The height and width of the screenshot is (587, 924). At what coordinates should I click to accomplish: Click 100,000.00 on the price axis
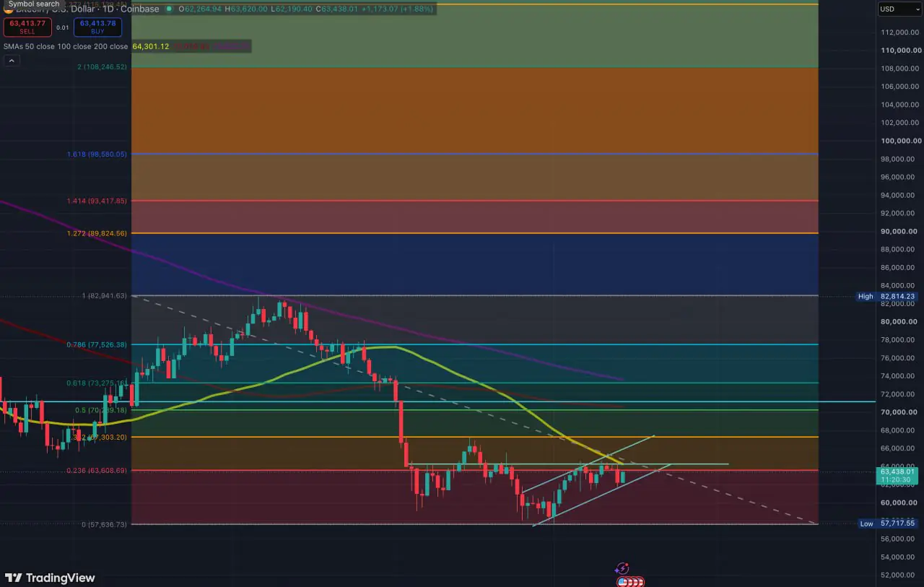coord(899,141)
